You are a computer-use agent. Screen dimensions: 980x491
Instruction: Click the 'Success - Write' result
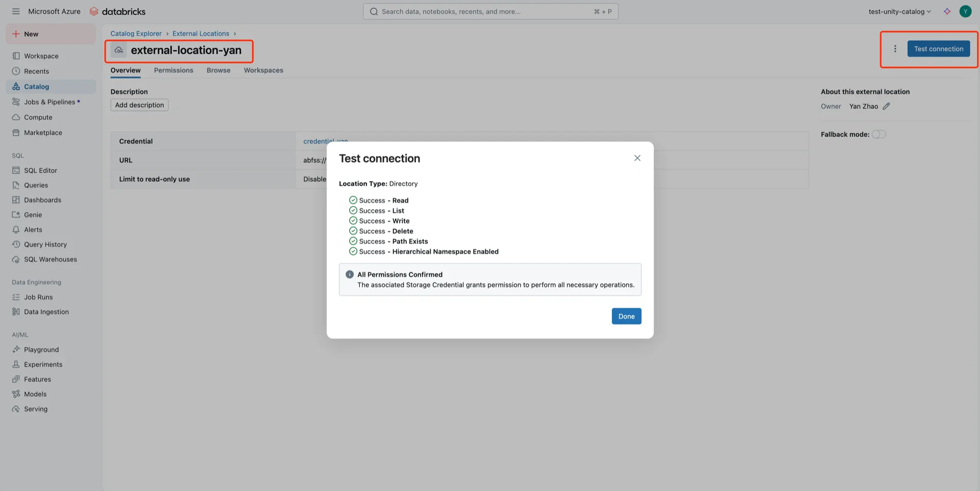pos(379,221)
